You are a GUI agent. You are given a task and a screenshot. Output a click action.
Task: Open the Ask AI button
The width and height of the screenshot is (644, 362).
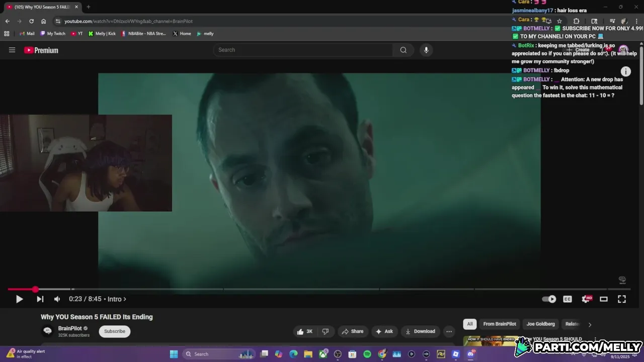(x=384, y=331)
